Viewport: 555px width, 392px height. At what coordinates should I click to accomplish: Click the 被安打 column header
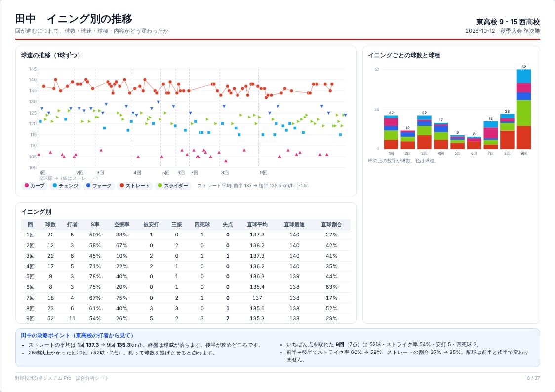tap(151, 224)
